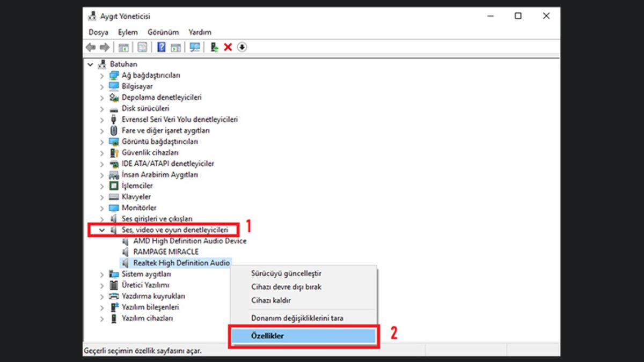
Task: Click the Disable device toolbar icon
Action: [x=241, y=47]
